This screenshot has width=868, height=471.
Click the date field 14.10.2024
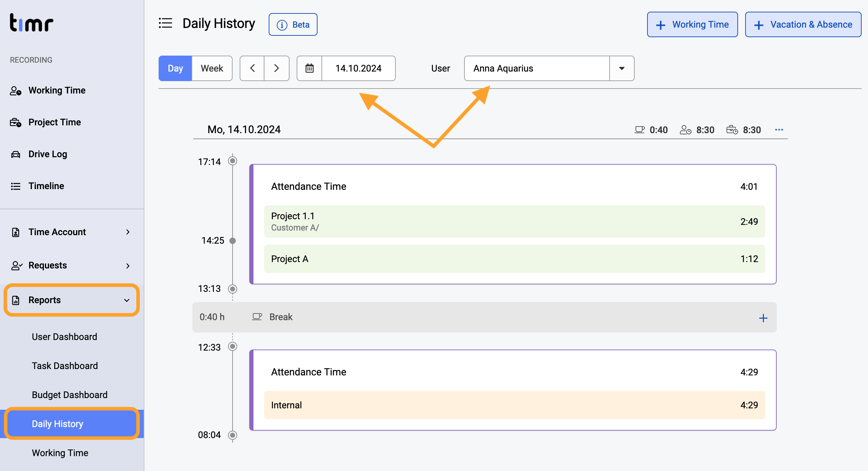(x=359, y=68)
